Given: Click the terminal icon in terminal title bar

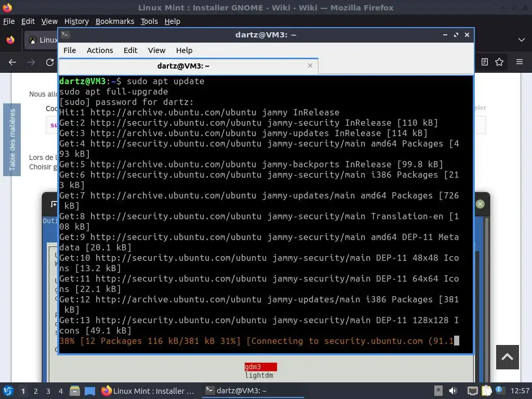Looking at the screenshot, I should [x=65, y=35].
